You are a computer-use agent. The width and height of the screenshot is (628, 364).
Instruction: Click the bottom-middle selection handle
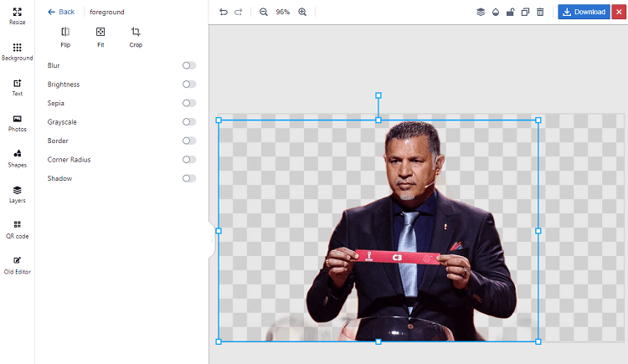(378, 341)
